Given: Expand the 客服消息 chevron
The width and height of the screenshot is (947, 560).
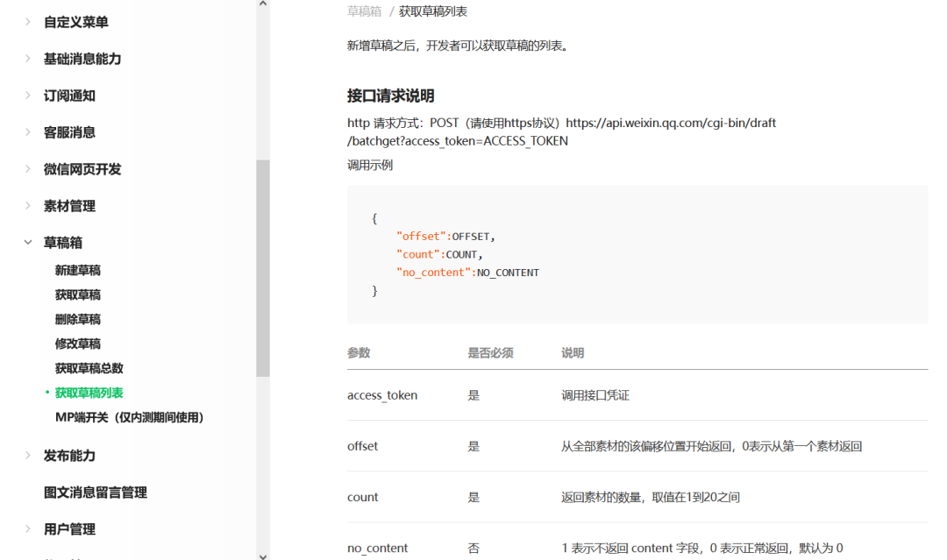Looking at the screenshot, I should pos(28,132).
